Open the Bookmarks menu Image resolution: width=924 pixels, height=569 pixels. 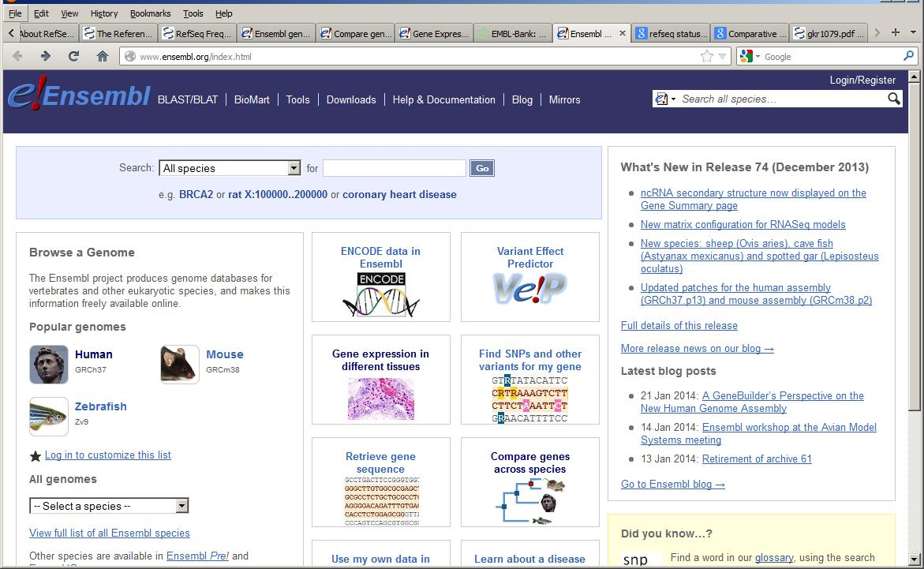point(150,13)
